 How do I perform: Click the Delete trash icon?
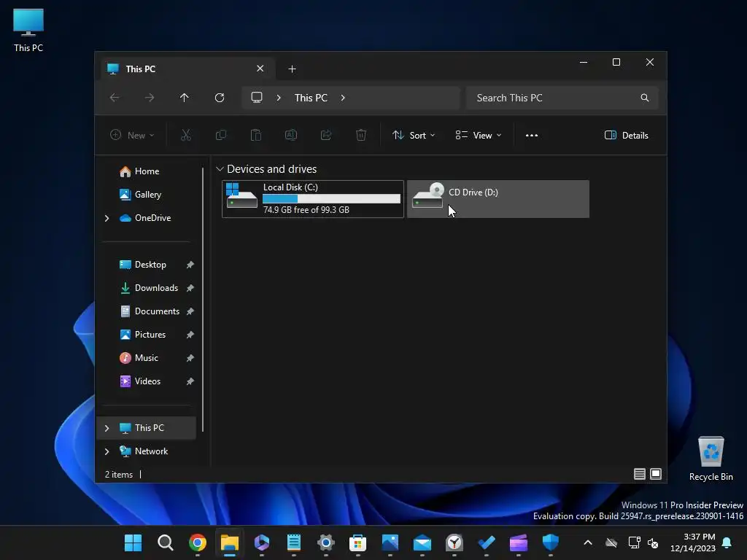pos(361,135)
